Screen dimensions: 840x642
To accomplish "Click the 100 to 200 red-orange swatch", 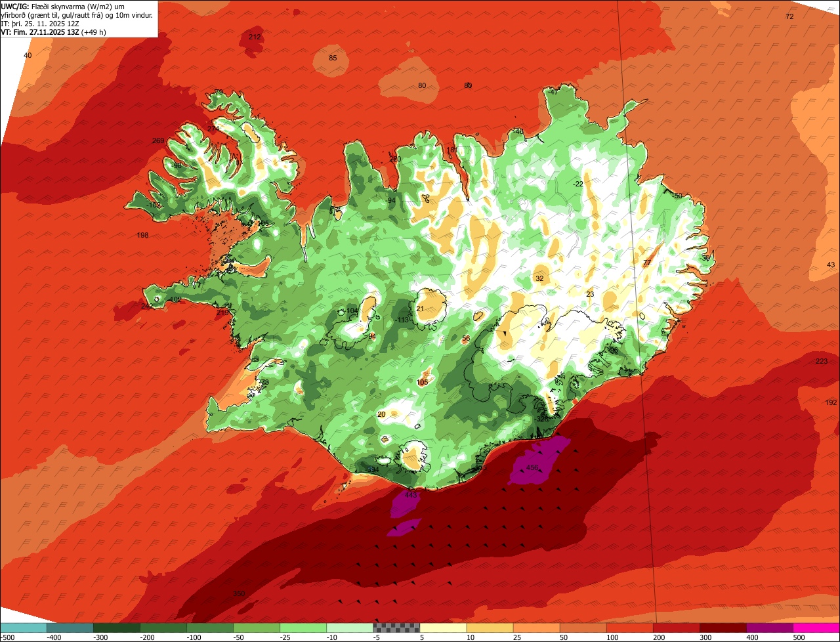I will 629,628.
